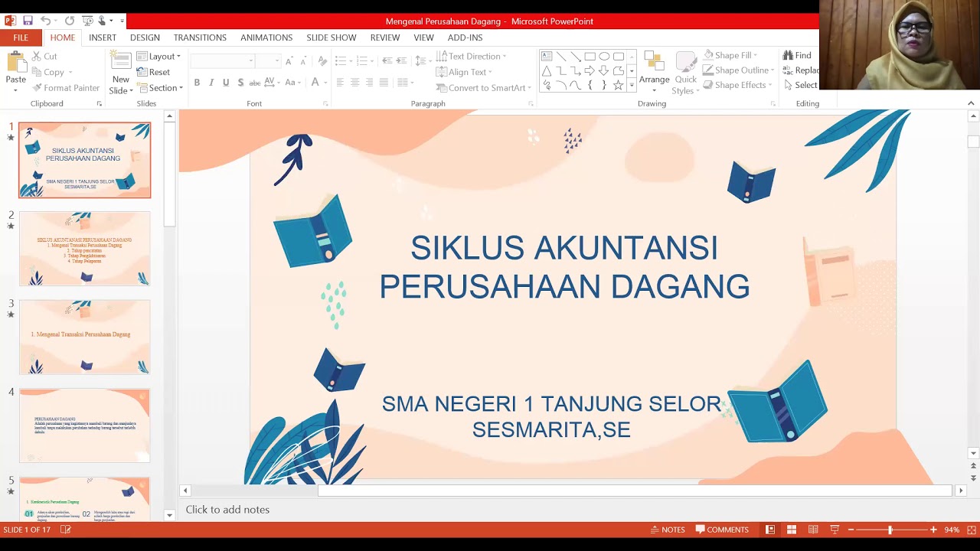Click the Find button
980x551 pixels.
[x=797, y=55]
